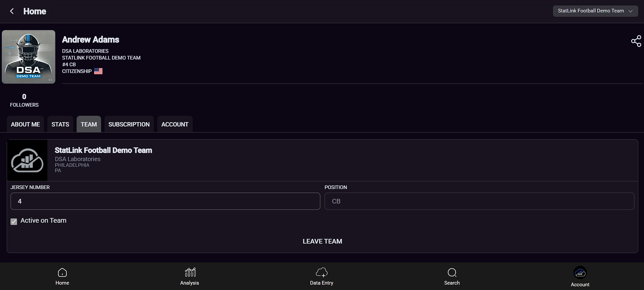
Task: Click the DSA LABORATORIES profile line
Action: pos(85,51)
